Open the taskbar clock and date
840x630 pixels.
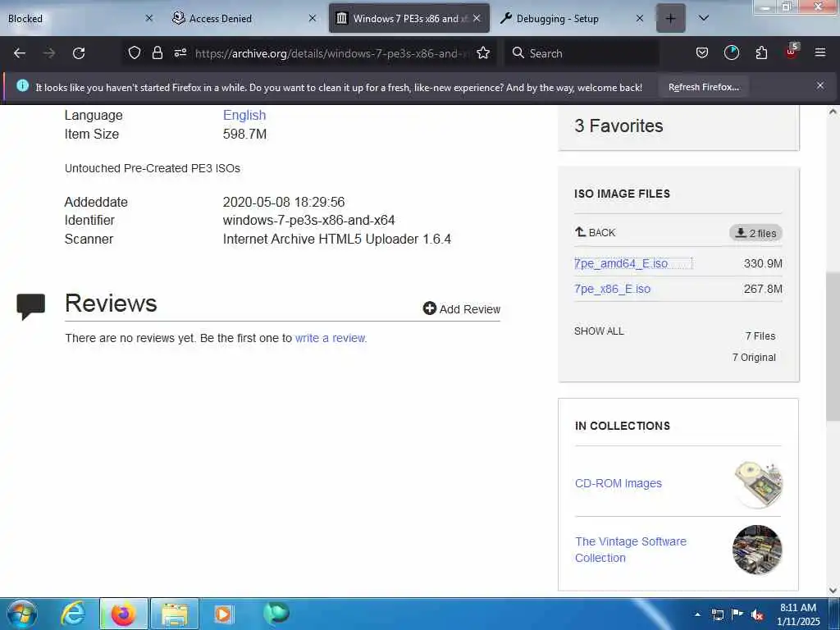797,614
